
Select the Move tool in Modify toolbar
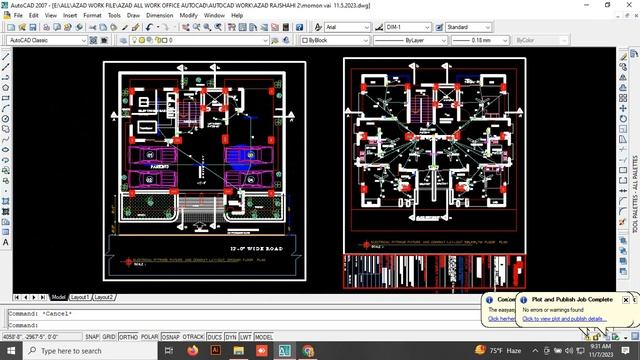point(623,108)
